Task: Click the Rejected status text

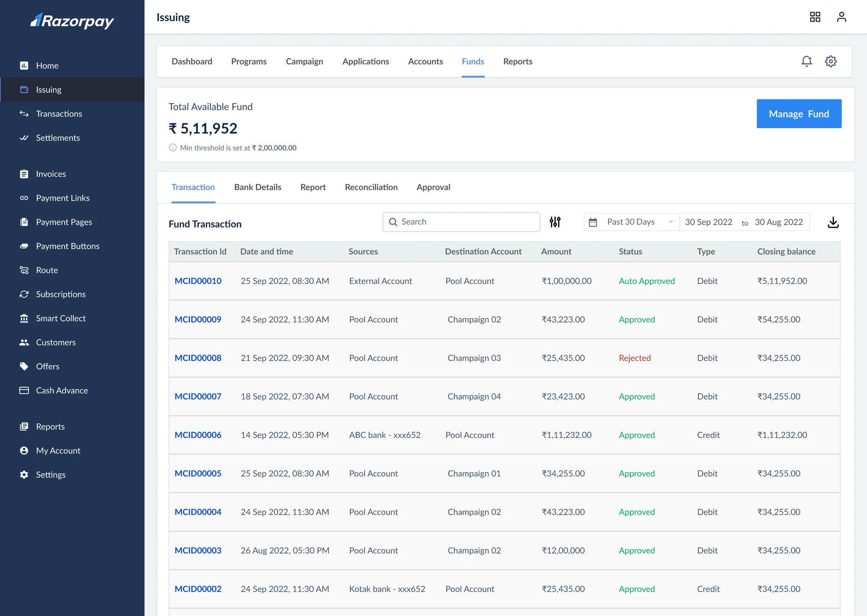Action: (635, 358)
